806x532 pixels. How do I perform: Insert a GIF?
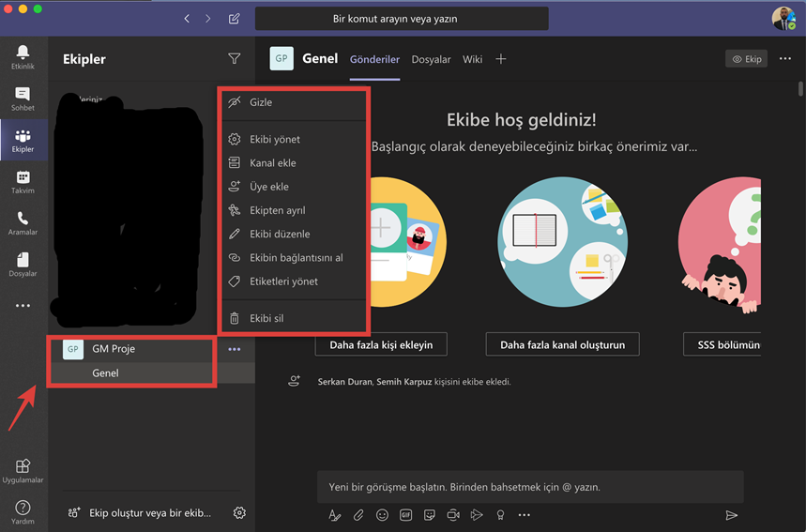(405, 515)
